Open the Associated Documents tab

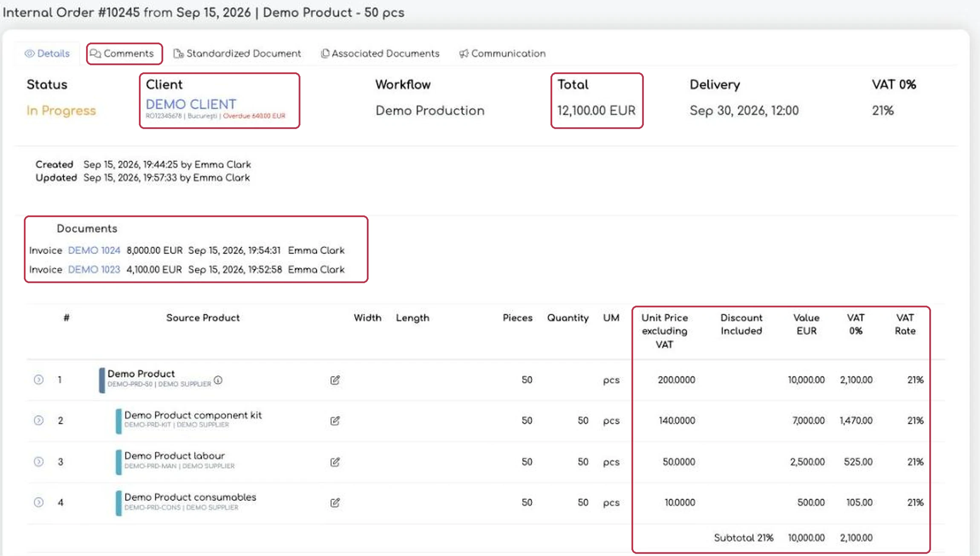point(380,54)
